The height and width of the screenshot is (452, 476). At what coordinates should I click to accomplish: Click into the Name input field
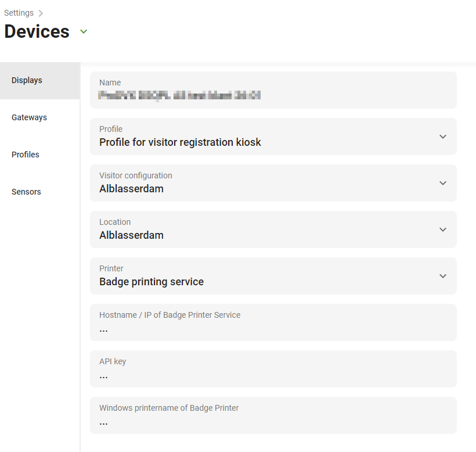pos(273,95)
